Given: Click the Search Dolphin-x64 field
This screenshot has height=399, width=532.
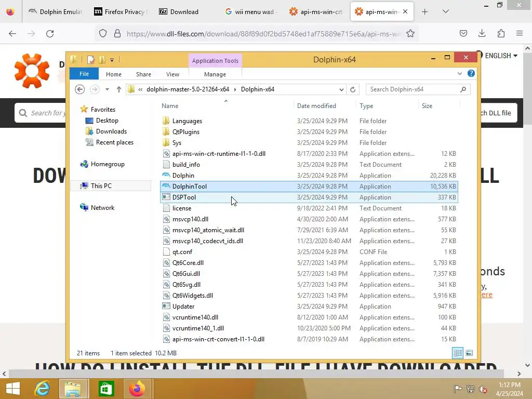Looking at the screenshot, I should [x=418, y=89].
